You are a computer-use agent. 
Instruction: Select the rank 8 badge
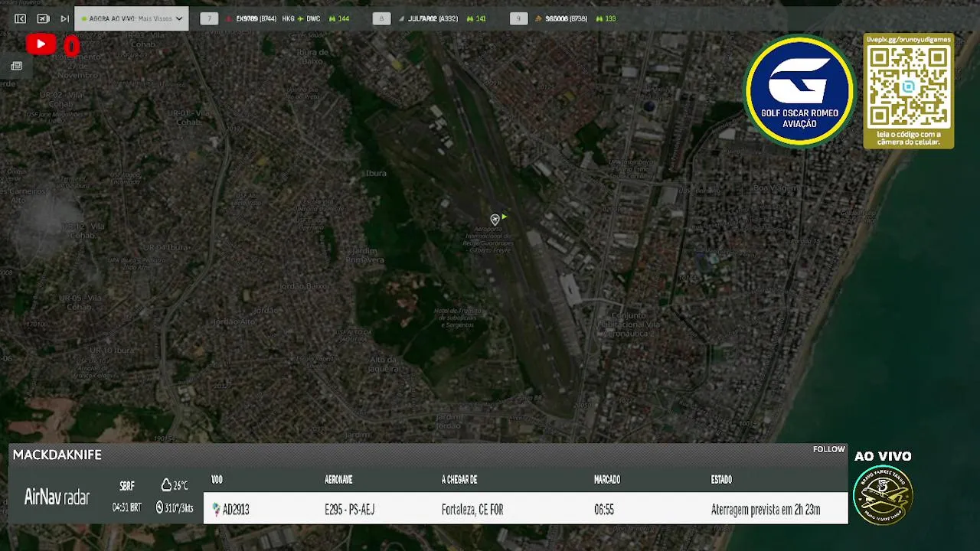click(x=381, y=18)
